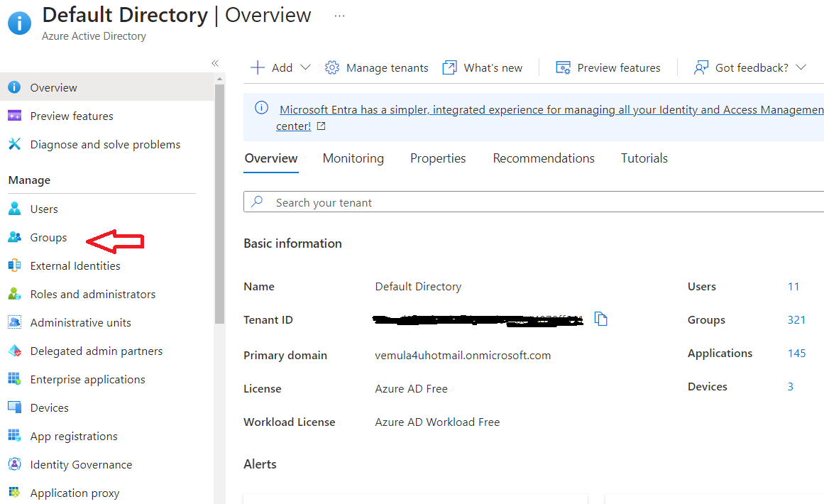Image resolution: width=824 pixels, height=504 pixels.
Task: Switch to the Recommendations tab
Action: coord(544,158)
